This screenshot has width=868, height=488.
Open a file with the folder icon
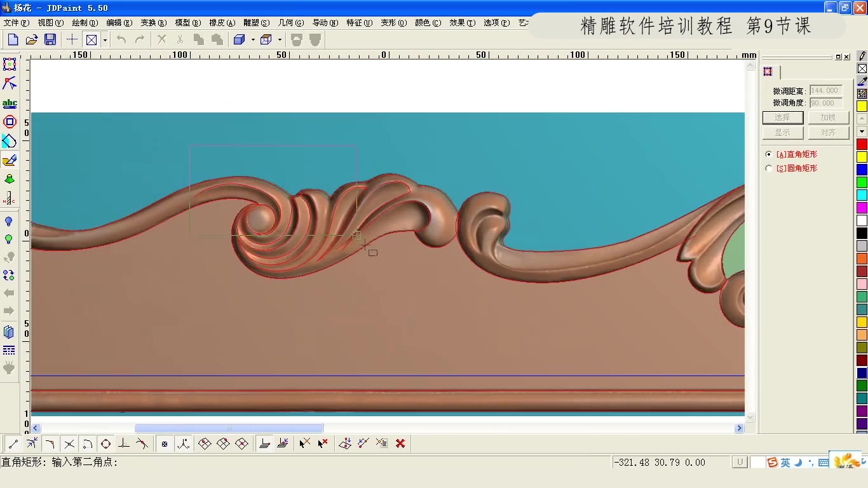point(32,39)
